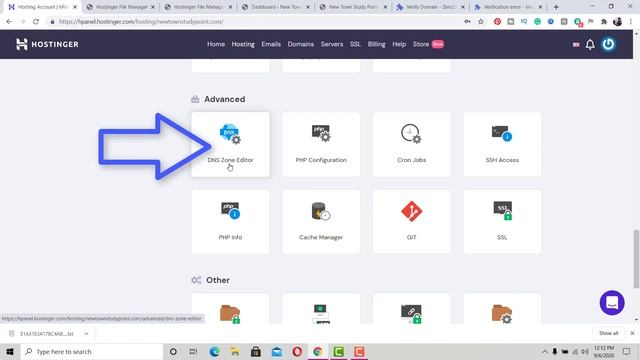Screen dimensions: 640x360
Task: Switch to the Dashboard - New Town tab
Action: point(276,7)
